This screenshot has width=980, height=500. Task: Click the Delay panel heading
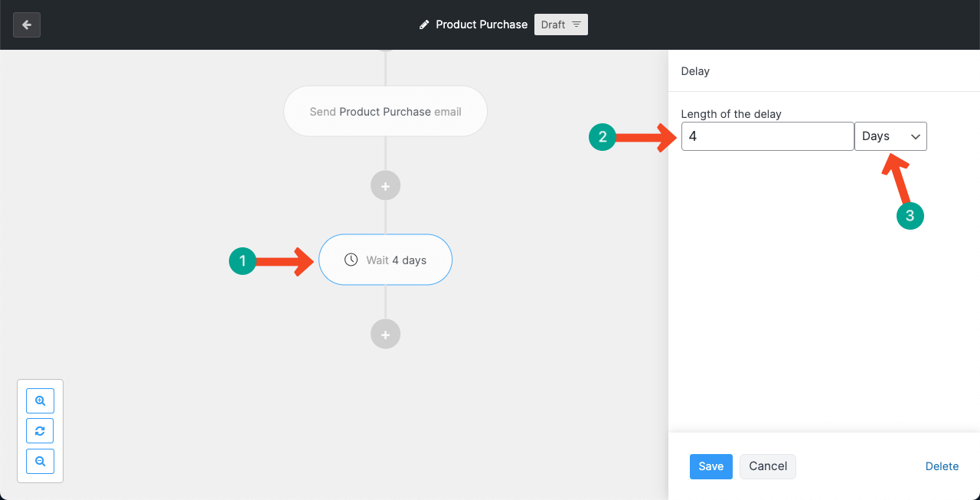pos(695,71)
